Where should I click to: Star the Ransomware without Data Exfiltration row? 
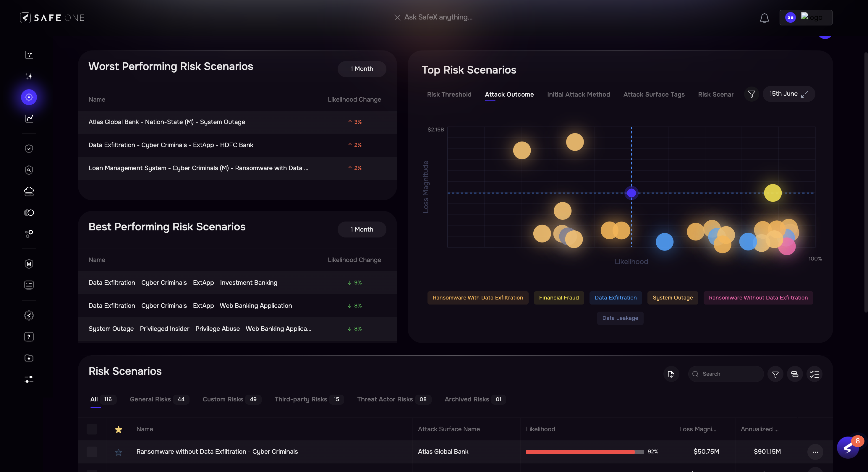point(118,452)
